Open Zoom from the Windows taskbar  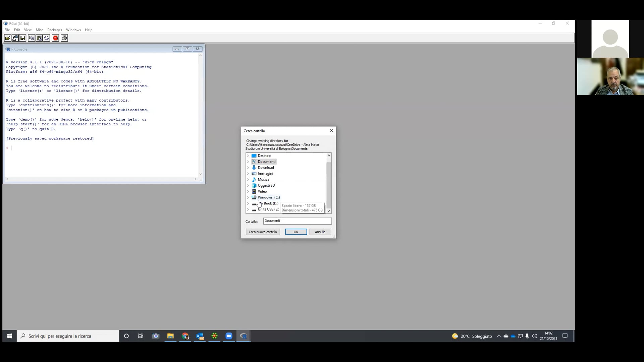tap(229, 336)
